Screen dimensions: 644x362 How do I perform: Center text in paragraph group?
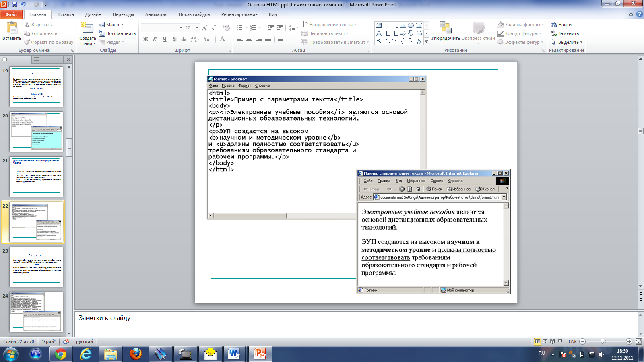(249, 39)
